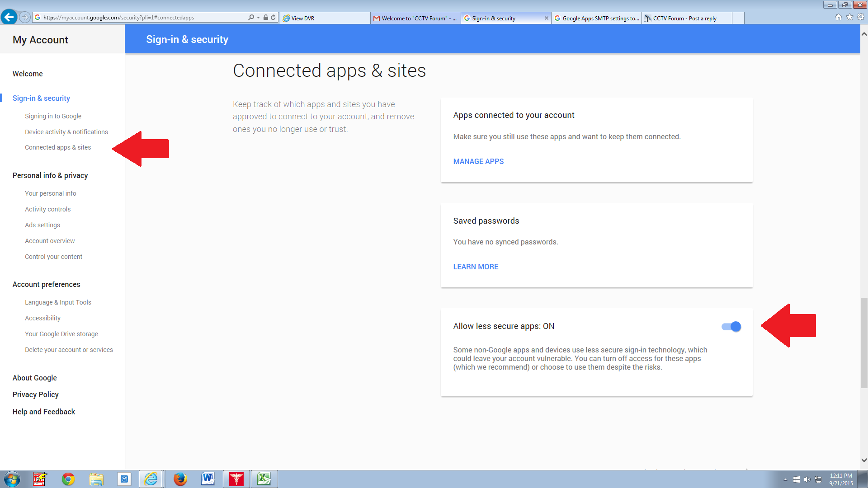
Task: Open the browser tools gear icon
Action: (861, 17)
